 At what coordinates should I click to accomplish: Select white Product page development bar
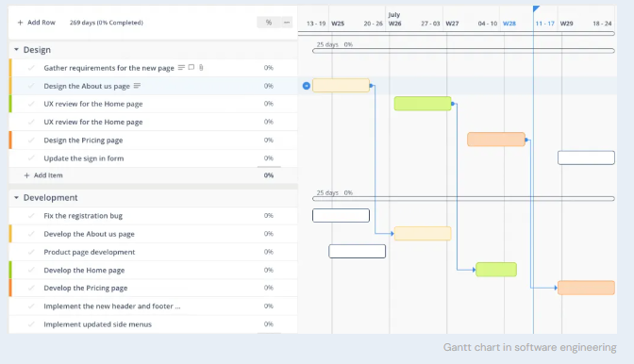pyautogui.click(x=357, y=251)
